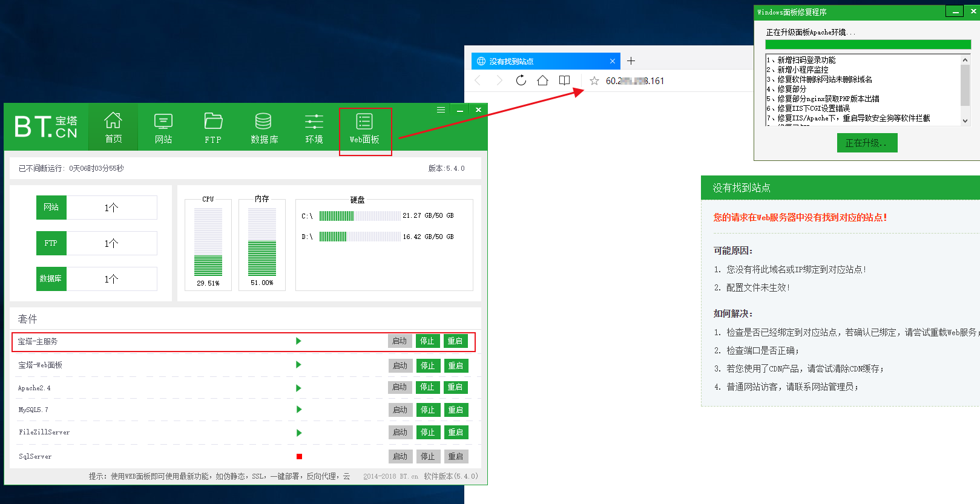The image size is (980, 504).
Task: Click the footer BT.cn copyright link
Action: (x=390, y=476)
